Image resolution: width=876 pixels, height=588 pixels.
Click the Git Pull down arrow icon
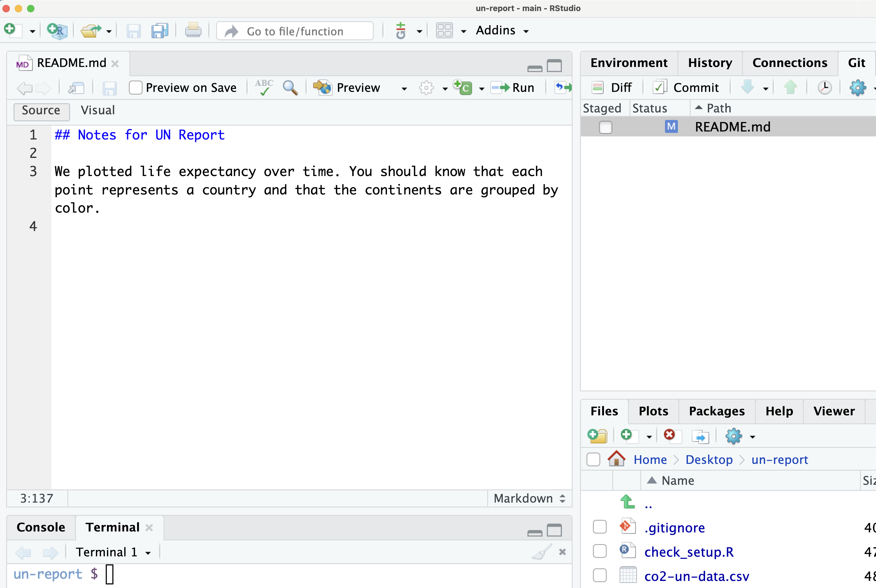click(x=748, y=87)
